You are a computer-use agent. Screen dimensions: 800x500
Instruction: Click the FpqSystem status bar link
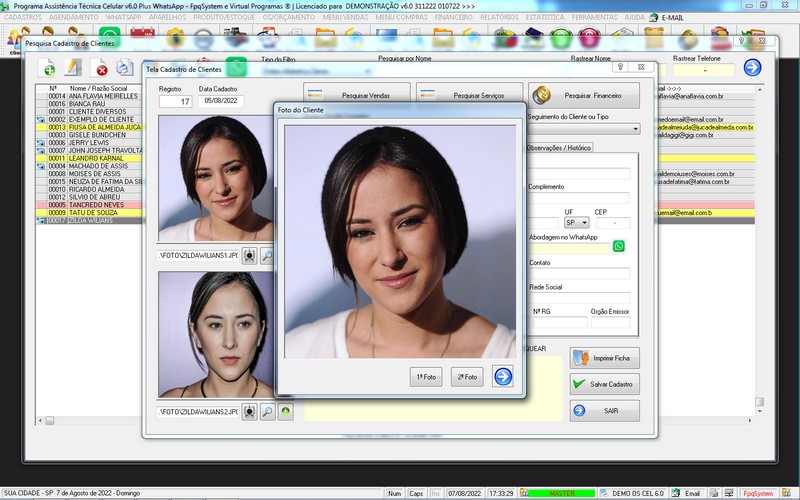(x=758, y=493)
